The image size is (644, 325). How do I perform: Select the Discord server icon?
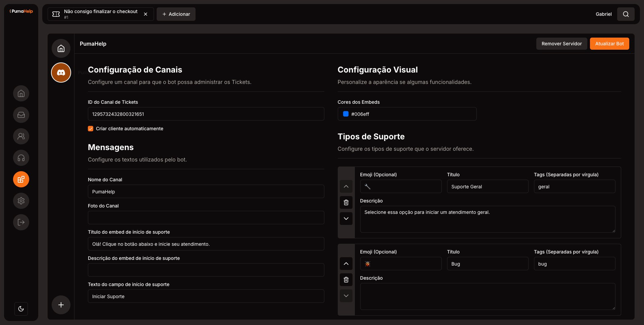(x=61, y=73)
